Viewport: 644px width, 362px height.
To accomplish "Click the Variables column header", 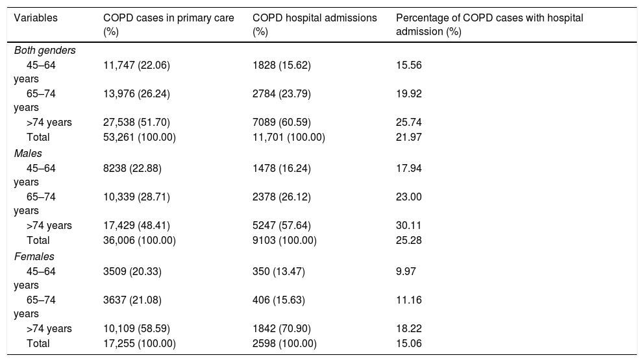I will (x=36, y=18).
